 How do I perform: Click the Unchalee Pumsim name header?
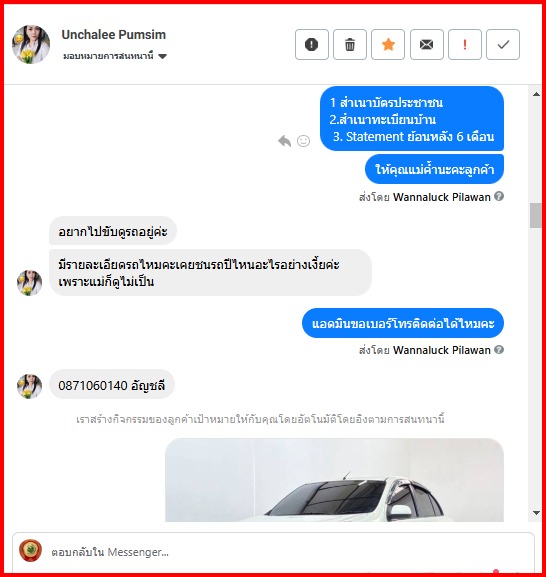(114, 35)
